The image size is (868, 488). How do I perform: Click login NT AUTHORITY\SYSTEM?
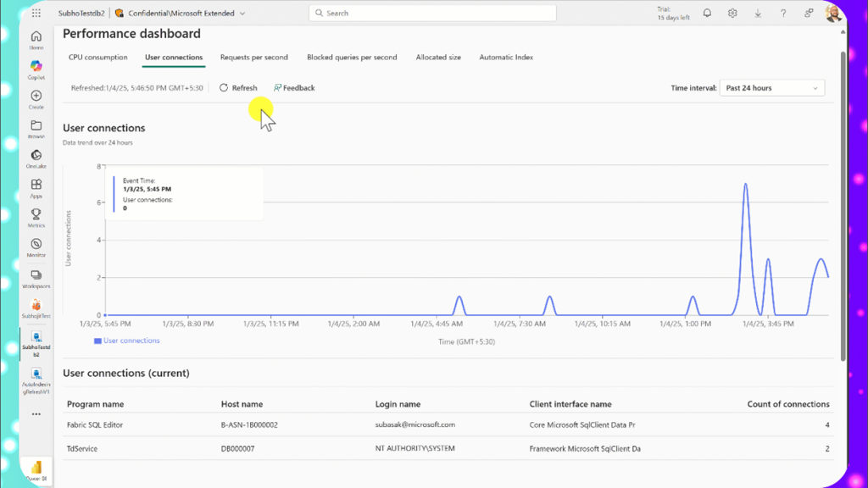[x=415, y=449]
